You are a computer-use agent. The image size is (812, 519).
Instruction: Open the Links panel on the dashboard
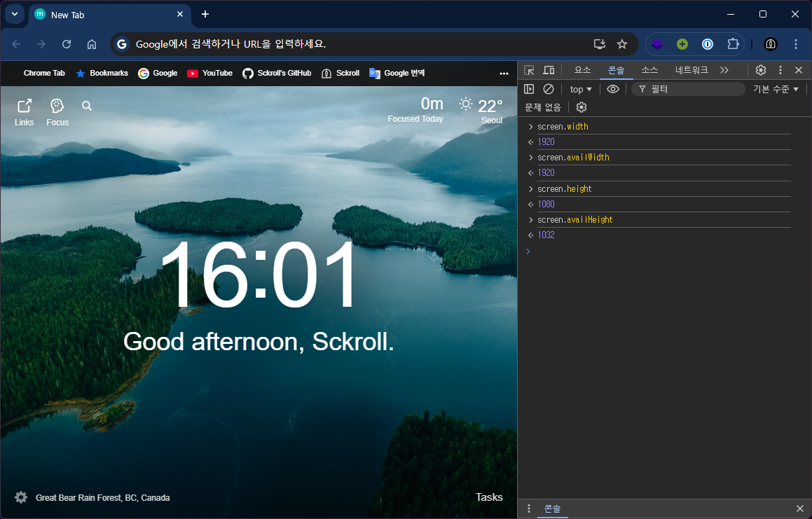[x=24, y=110]
